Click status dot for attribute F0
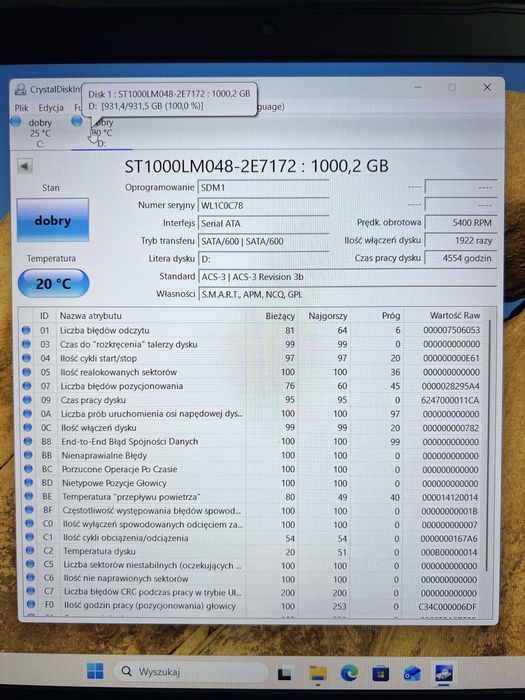This screenshot has height=700, width=525. (31, 604)
